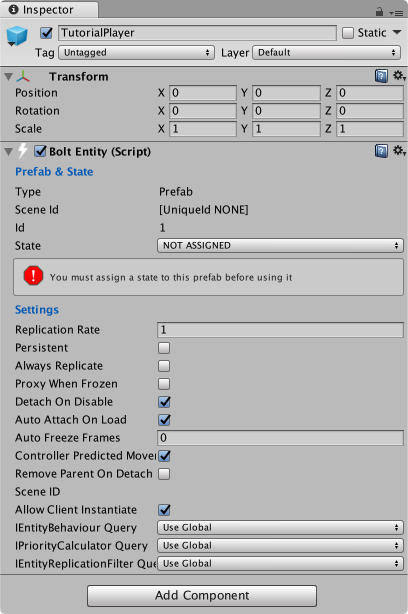Open Bolt Entity gear settings menu
408x614 pixels.
coord(399,150)
